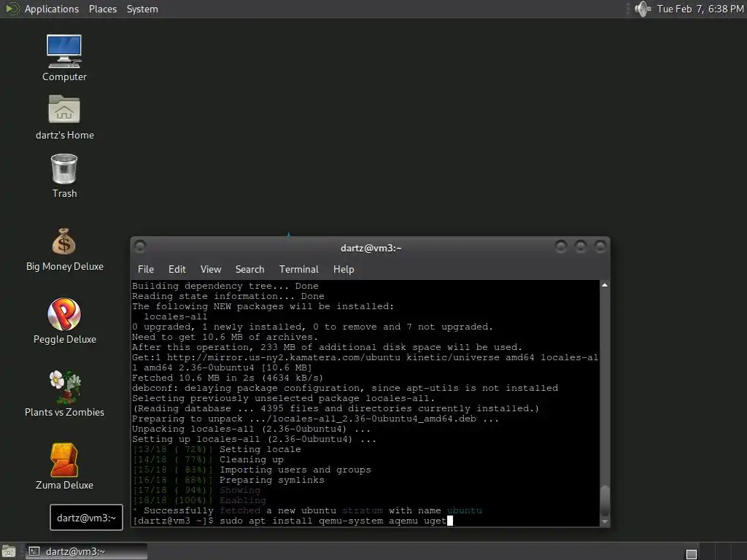Screen dimensions: 747x560
Task: Open the terminal File menu
Action: 146,269
